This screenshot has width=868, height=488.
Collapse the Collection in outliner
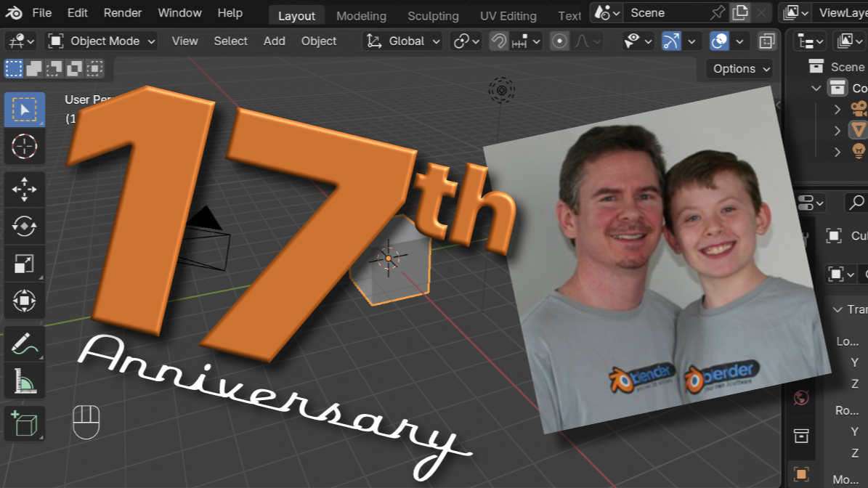pos(816,88)
